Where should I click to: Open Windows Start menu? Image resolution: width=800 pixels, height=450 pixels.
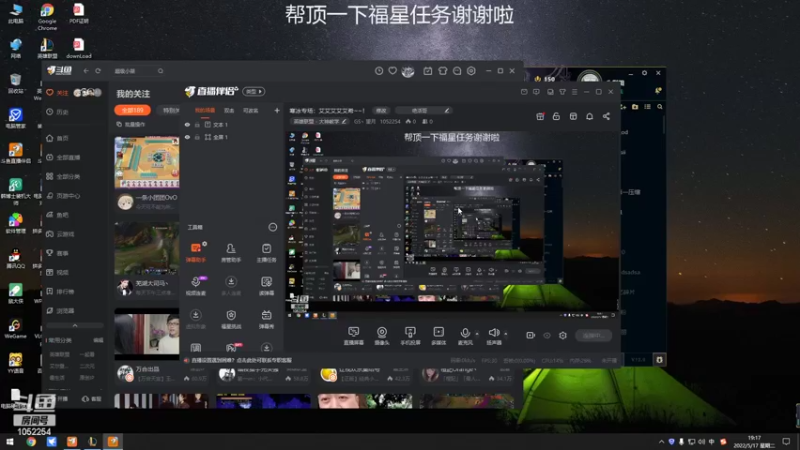[10, 441]
